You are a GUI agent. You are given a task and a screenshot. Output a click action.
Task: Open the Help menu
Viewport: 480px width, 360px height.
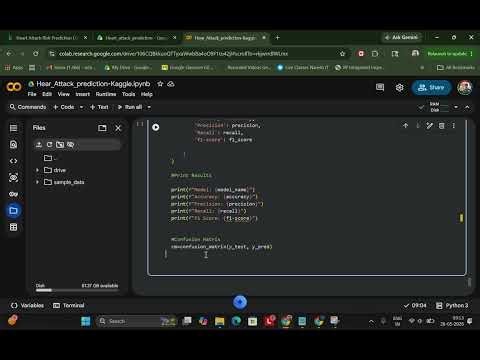[147, 94]
